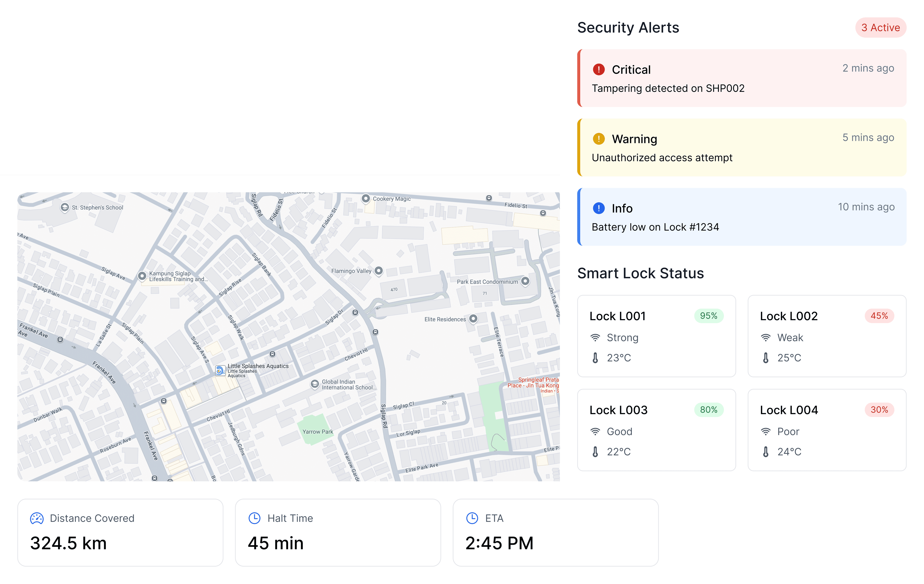Viewport: 924px width, 584px height.
Task: Click the 3 Active alerts badge
Action: tap(881, 28)
